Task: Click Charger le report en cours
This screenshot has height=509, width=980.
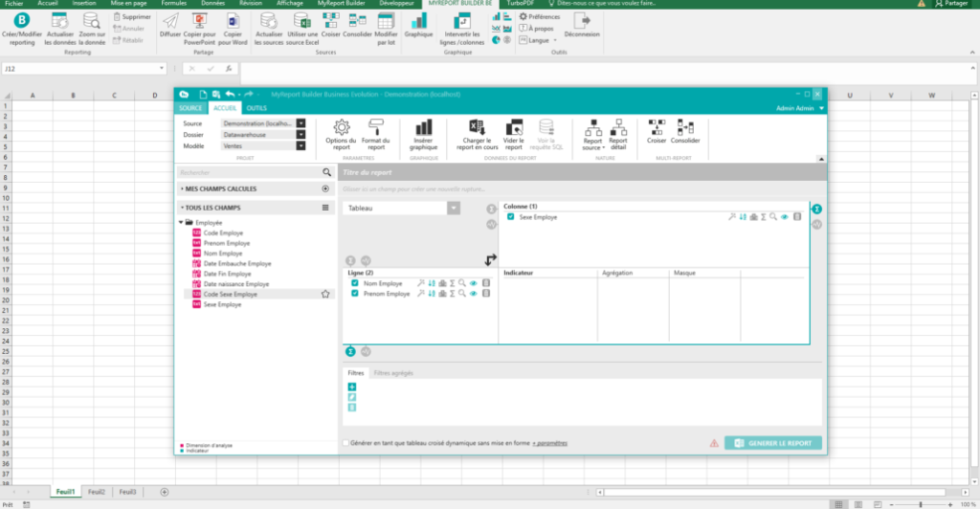Action: tap(477, 135)
